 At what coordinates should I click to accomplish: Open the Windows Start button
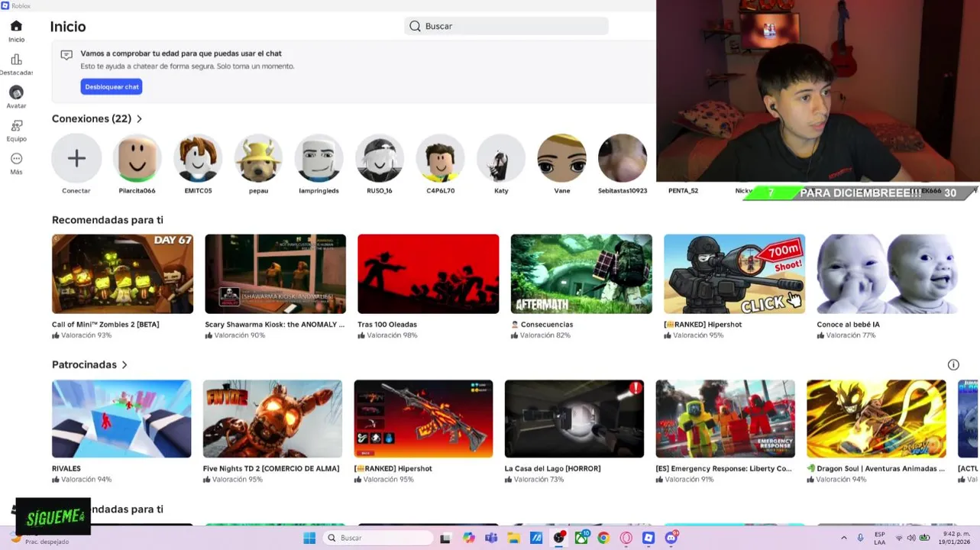tap(309, 538)
